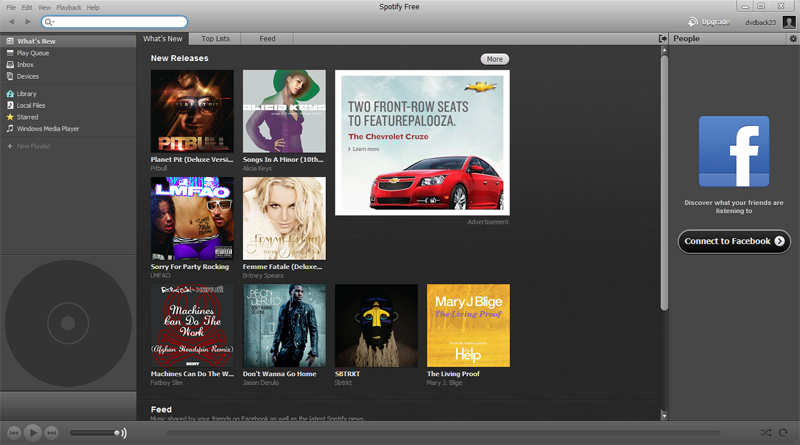Go back with the navigation arrow
This screenshot has height=445, width=800.
11,22
